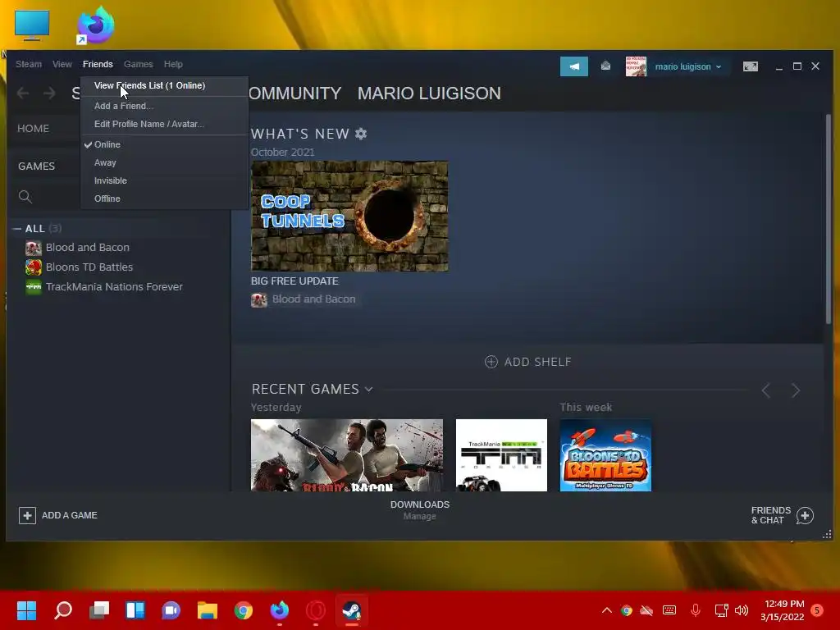This screenshot has height=630, width=840.
Task: Open Blood and Bacon recent game cover
Action: click(x=347, y=455)
